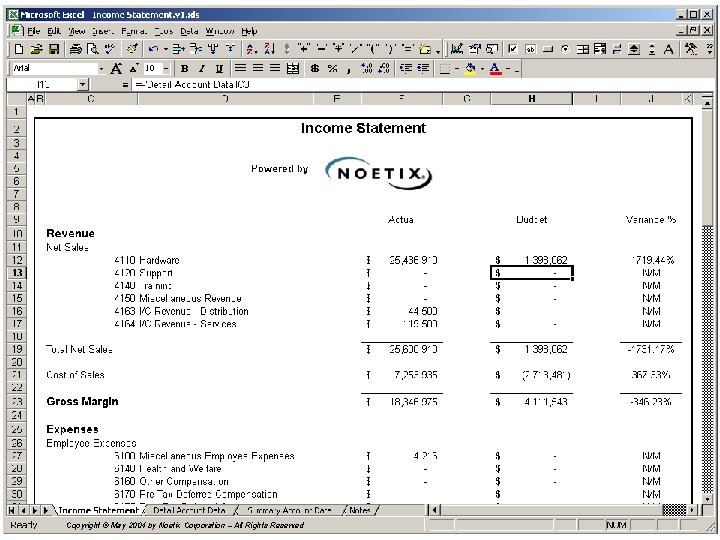The image size is (720, 540).
Task: Open the Font Color dropdown arrow
Action: [x=507, y=68]
